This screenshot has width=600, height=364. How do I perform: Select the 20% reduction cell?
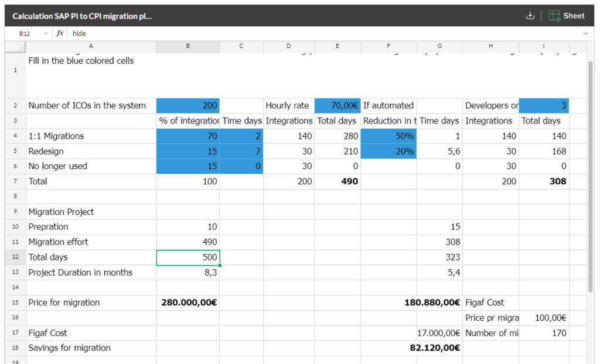click(389, 152)
